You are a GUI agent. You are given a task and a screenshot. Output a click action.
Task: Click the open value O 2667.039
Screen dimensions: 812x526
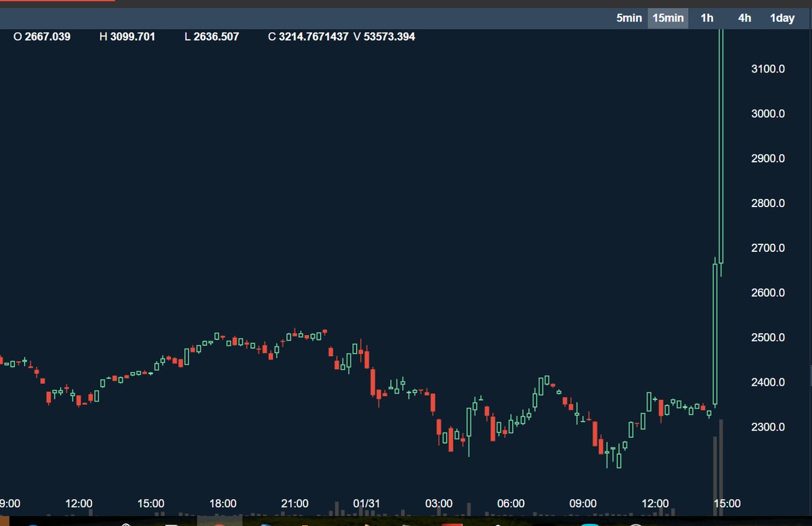click(42, 37)
